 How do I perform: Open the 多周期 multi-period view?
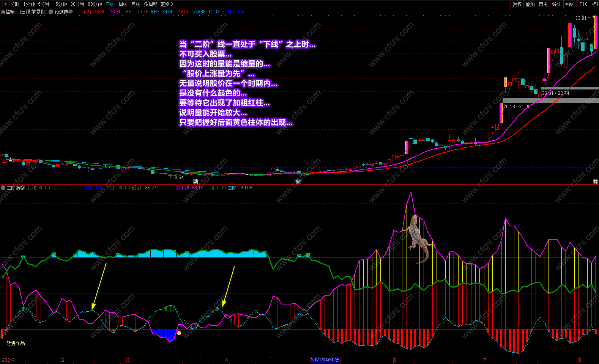[151, 4]
